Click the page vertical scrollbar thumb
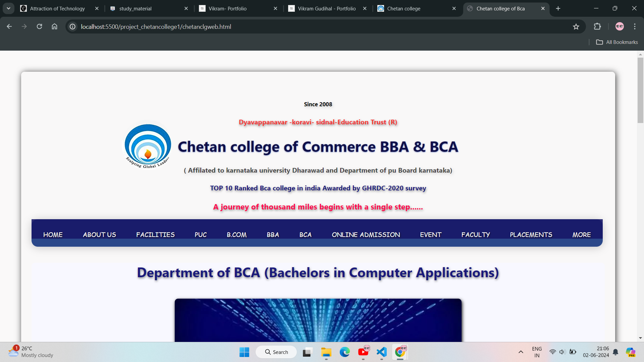The width and height of the screenshot is (644, 362). 640,90
